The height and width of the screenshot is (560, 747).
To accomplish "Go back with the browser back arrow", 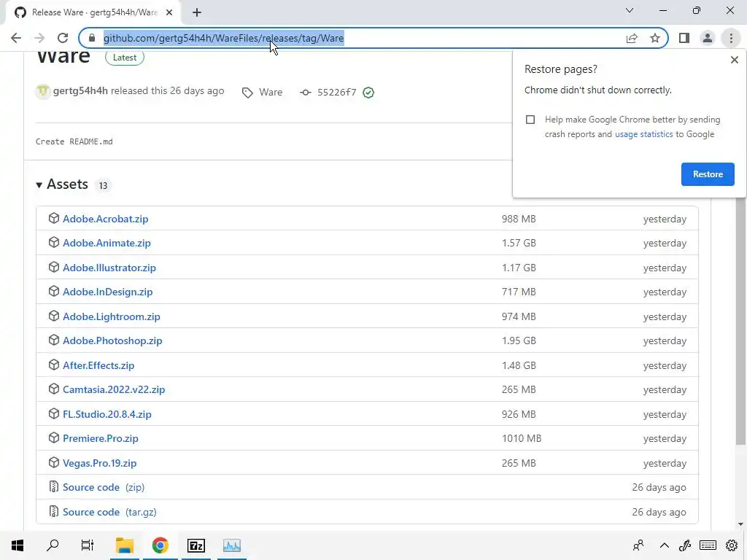I will 16,38.
